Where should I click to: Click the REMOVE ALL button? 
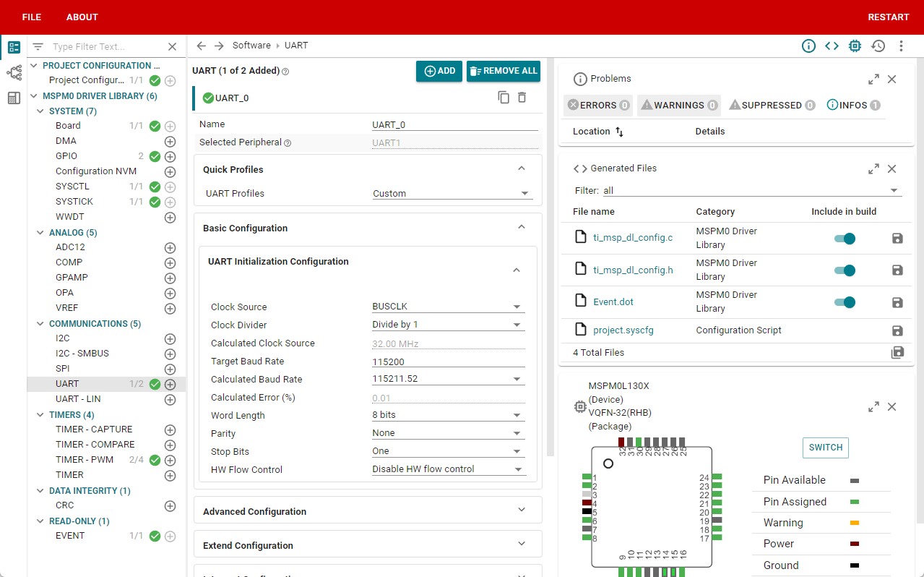tap(504, 71)
